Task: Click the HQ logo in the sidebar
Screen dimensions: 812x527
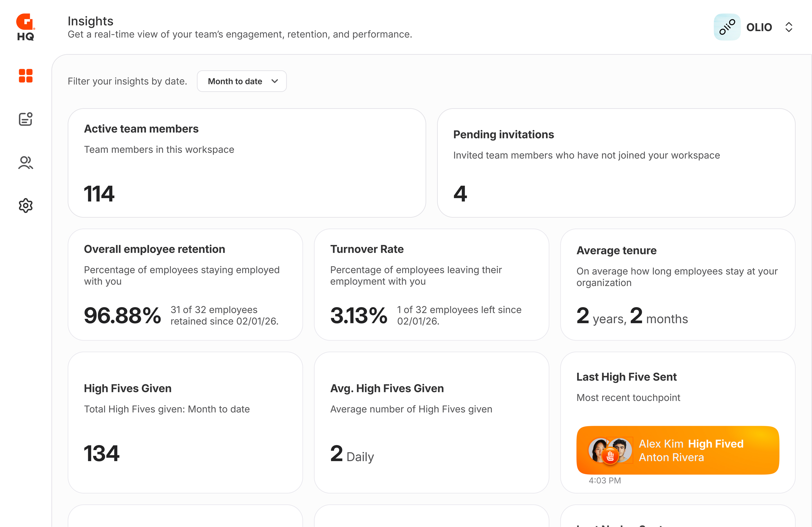Action: [25, 27]
